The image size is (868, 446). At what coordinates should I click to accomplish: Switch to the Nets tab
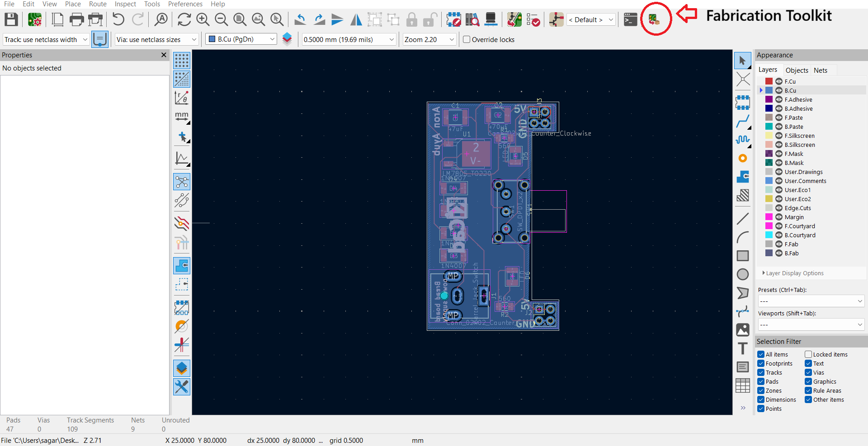pos(821,70)
